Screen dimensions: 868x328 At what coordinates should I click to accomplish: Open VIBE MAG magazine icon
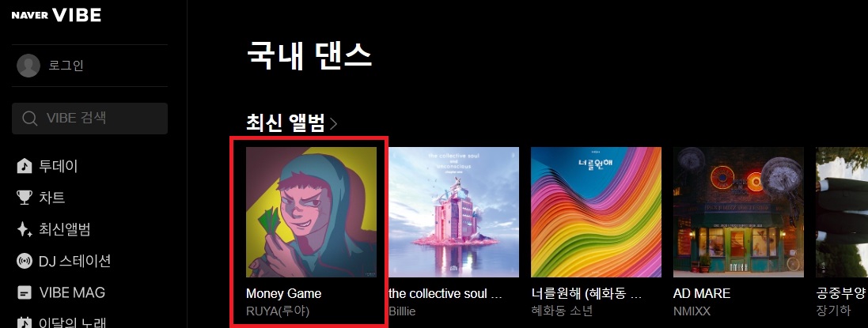(x=25, y=292)
